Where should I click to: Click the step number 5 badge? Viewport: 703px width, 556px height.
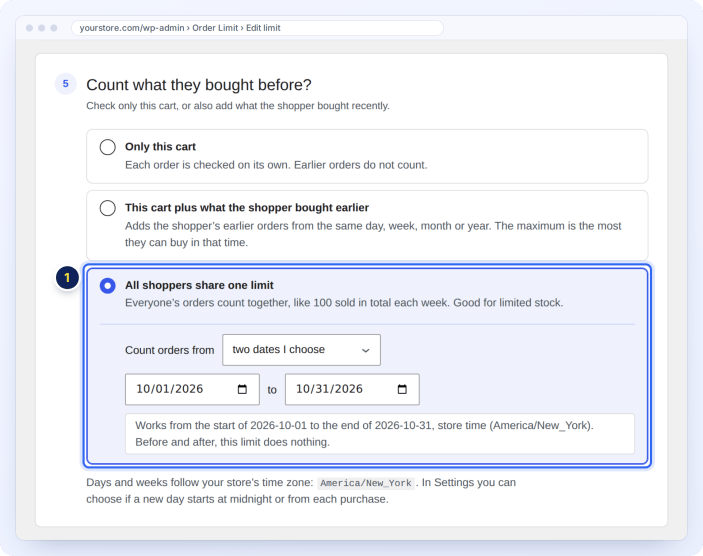coord(65,84)
